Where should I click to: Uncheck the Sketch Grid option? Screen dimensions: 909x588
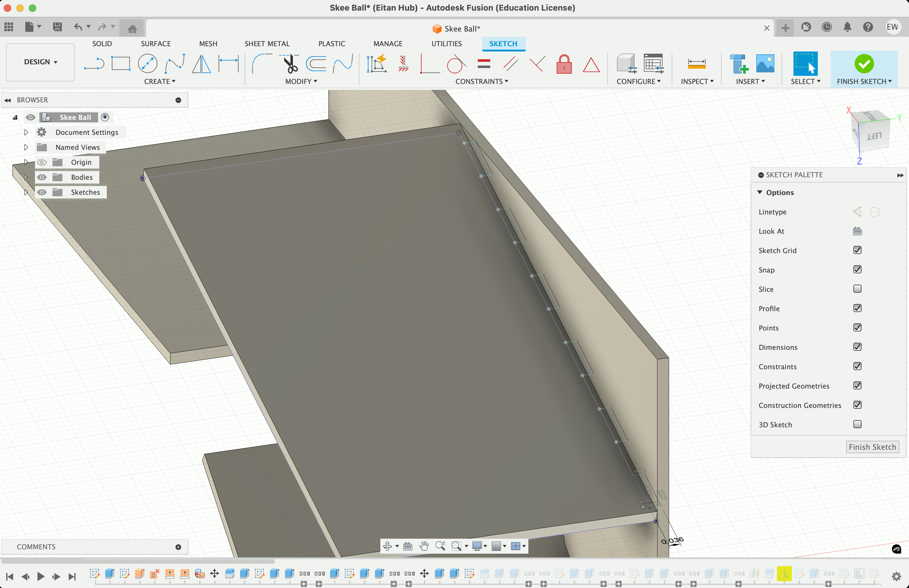click(x=857, y=250)
